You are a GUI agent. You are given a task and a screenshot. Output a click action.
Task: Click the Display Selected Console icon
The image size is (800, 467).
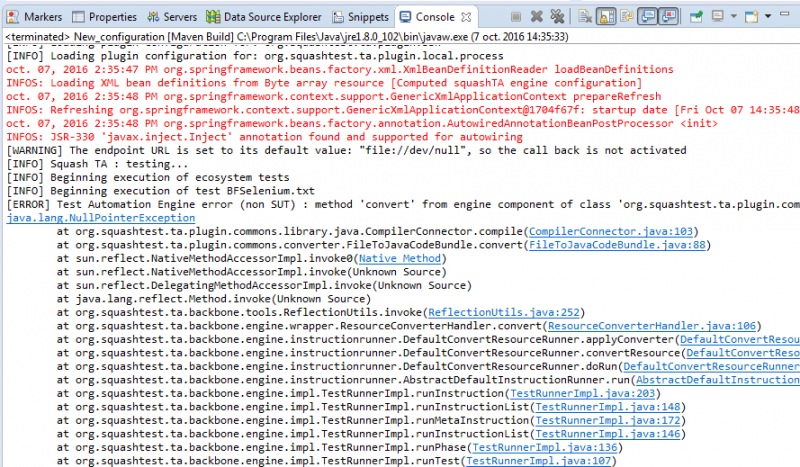coord(721,16)
